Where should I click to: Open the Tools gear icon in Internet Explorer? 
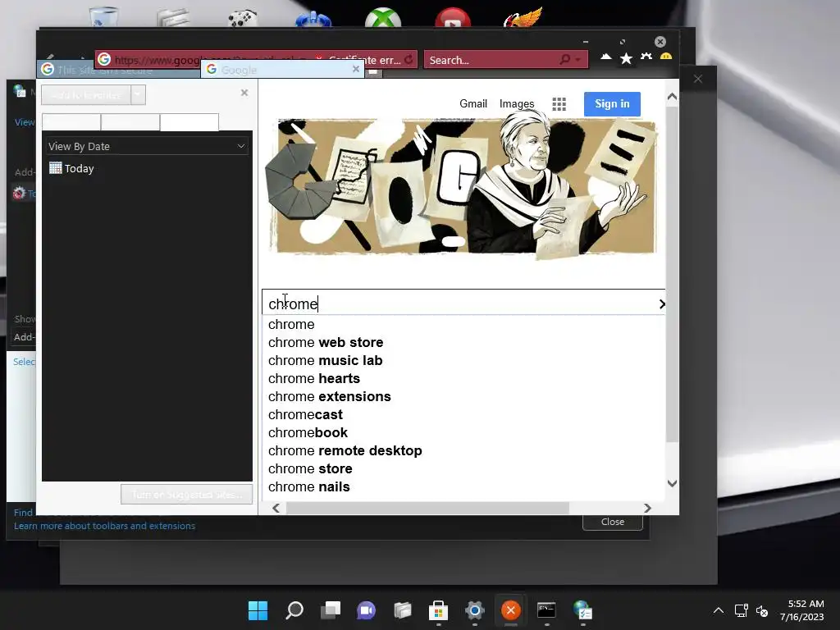(646, 57)
